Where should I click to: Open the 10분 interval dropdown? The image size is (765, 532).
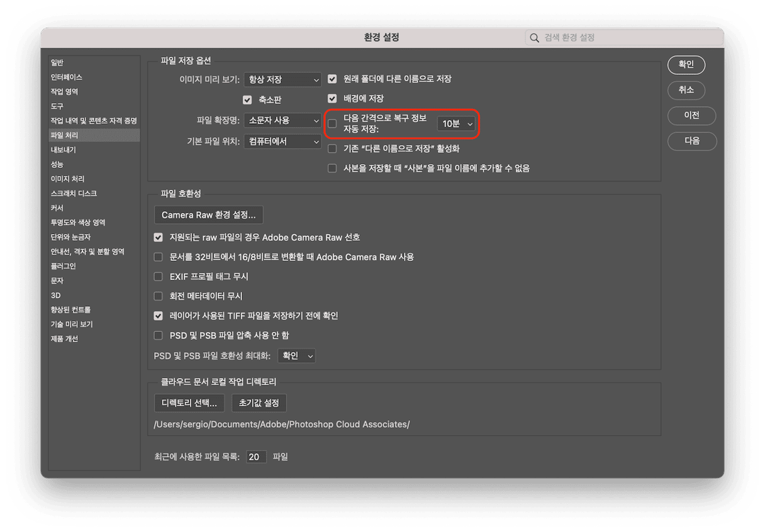456,124
